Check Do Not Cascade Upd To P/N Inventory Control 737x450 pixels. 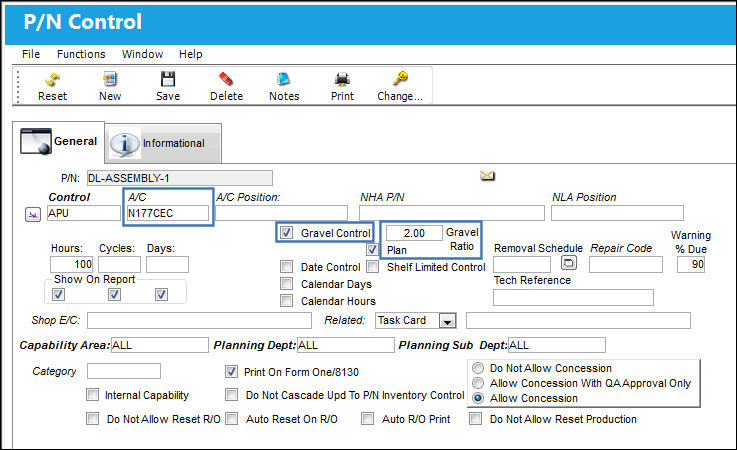[x=231, y=395]
